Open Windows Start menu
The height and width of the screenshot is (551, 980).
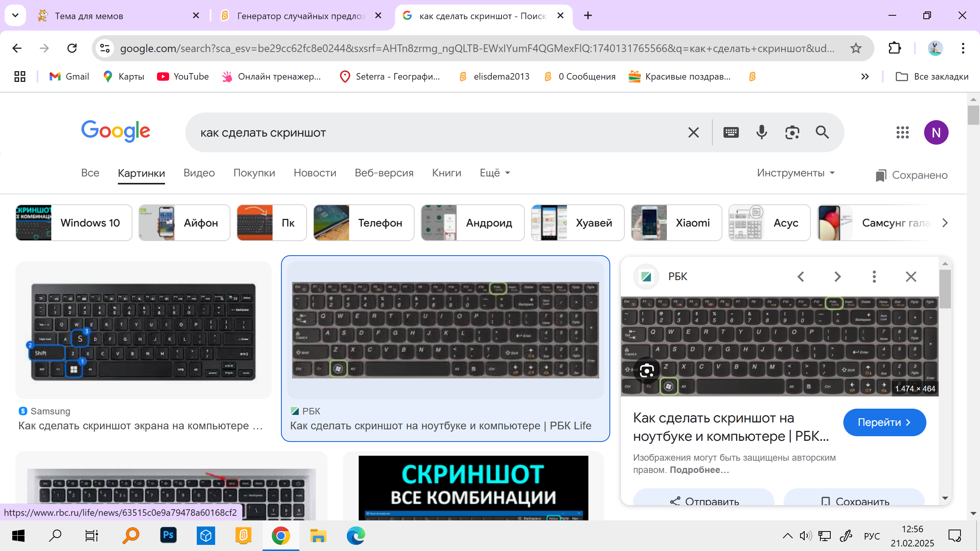coord(18,536)
